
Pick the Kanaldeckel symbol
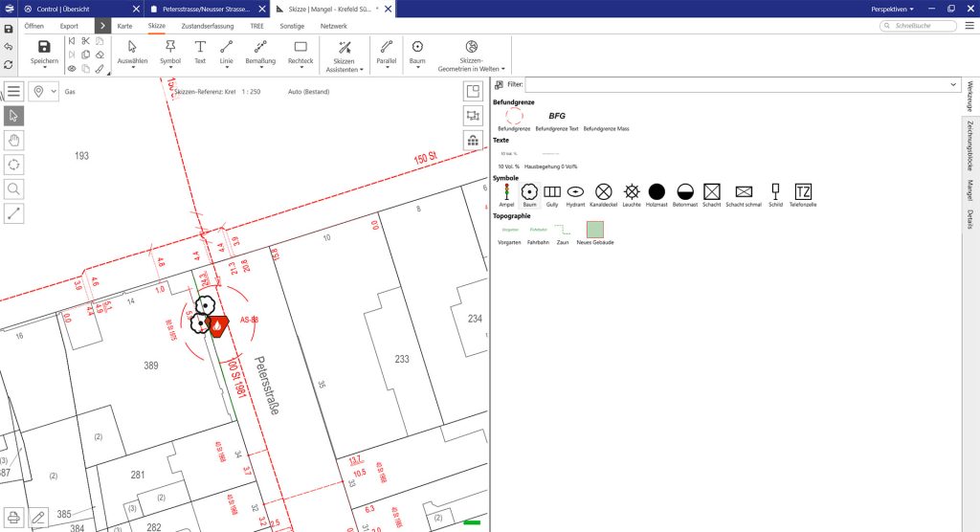603,192
